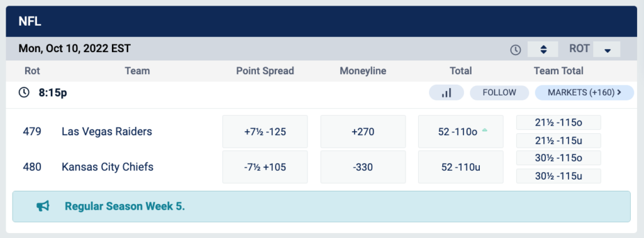This screenshot has height=238, width=644.
Task: Choose total over 52 -110o
Action: click(461, 132)
